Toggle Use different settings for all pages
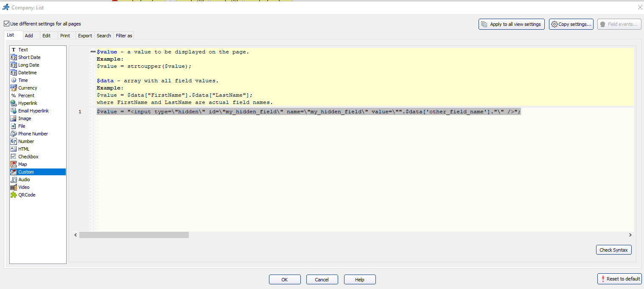Screen dimensions: 644x289 (x=6, y=23)
